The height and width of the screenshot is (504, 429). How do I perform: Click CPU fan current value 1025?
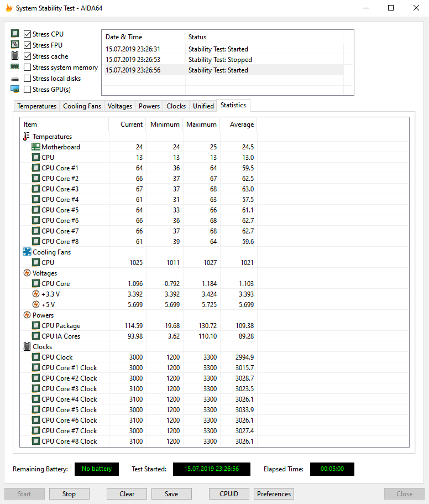[x=136, y=263]
